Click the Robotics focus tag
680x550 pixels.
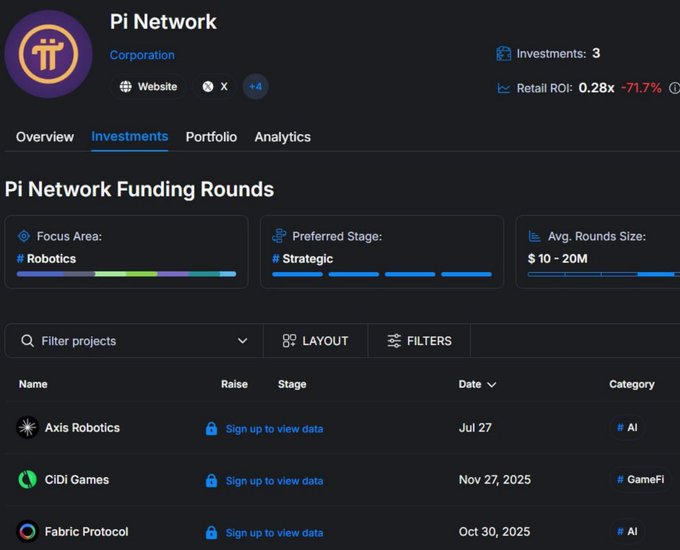point(46,259)
